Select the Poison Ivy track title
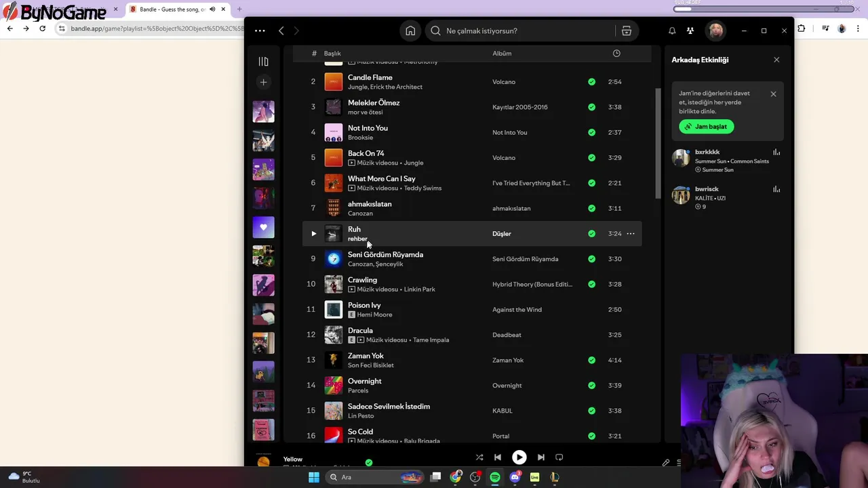Screen dimensions: 868x488 click(364, 305)
